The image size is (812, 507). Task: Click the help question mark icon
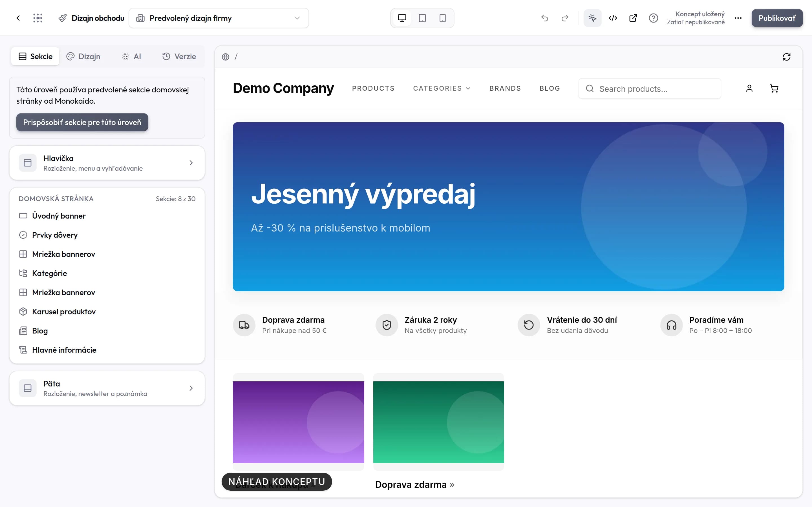(653, 18)
